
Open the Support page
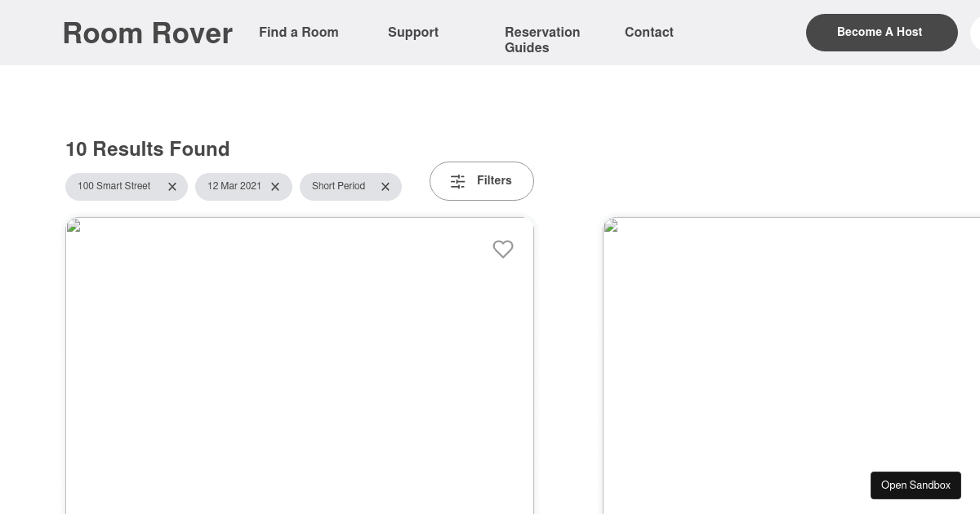[x=413, y=33]
